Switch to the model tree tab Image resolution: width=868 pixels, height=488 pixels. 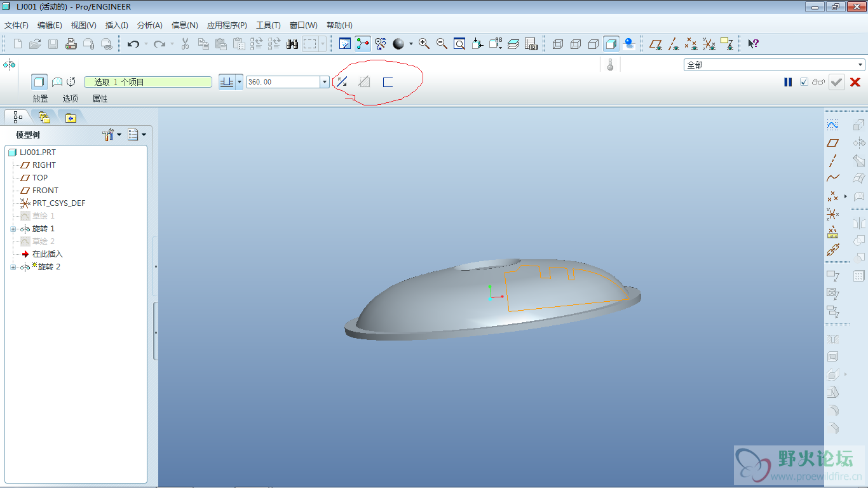[x=17, y=117]
